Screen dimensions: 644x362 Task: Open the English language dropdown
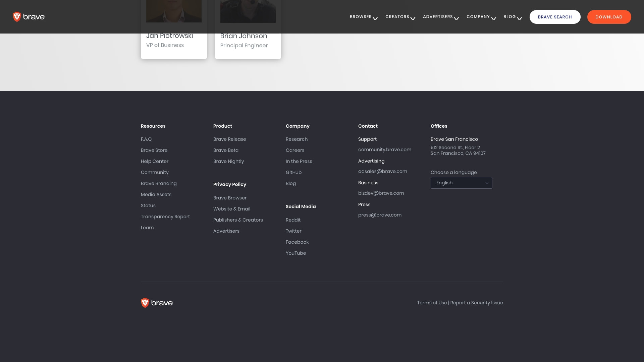click(x=462, y=183)
